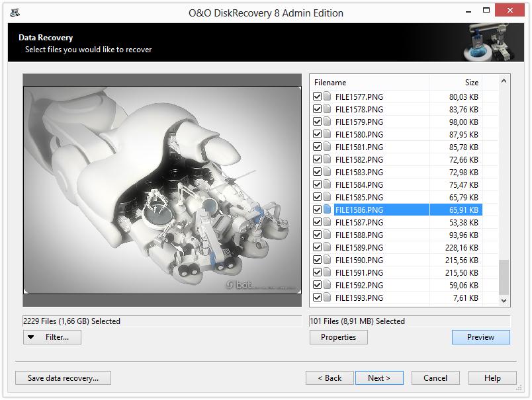This screenshot has height=400, width=532.
Task: Click the blue file icon of FILE1586.PNG
Action: pos(328,209)
